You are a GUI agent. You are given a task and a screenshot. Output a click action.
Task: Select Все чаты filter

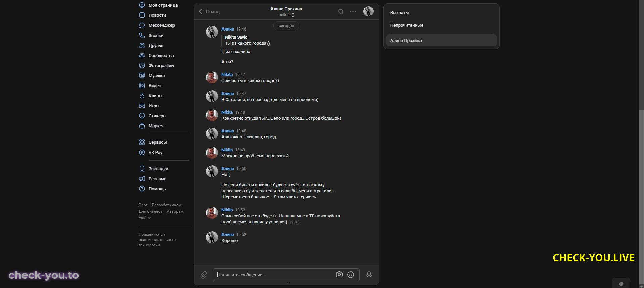pyautogui.click(x=441, y=12)
